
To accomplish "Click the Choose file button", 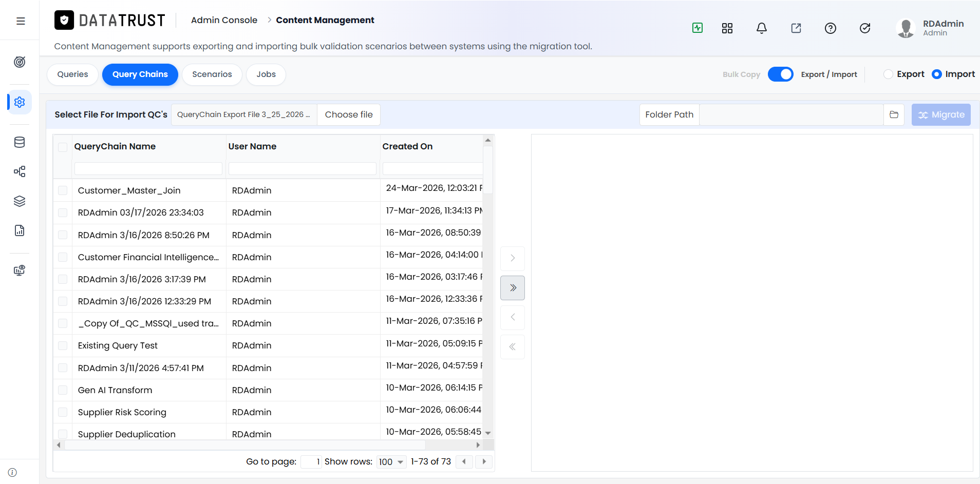I will click(349, 114).
